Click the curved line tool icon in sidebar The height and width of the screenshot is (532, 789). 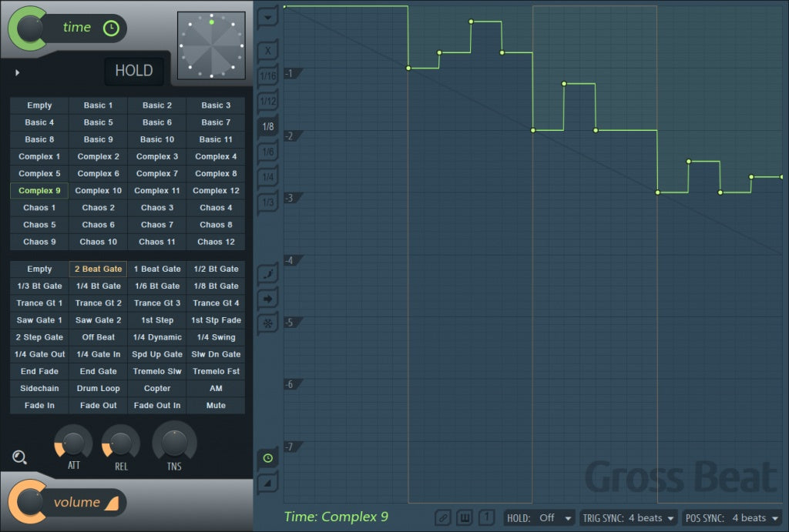click(268, 273)
